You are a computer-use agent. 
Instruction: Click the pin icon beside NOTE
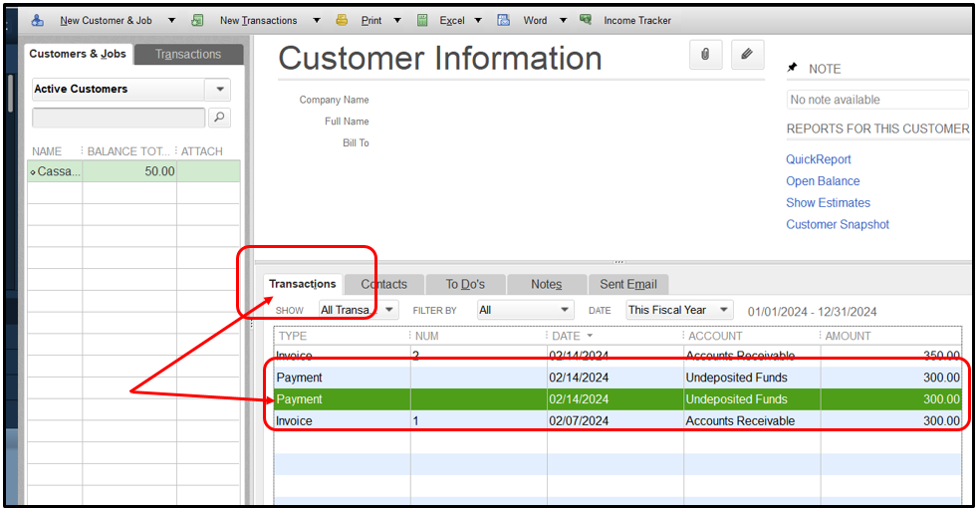[x=793, y=67]
